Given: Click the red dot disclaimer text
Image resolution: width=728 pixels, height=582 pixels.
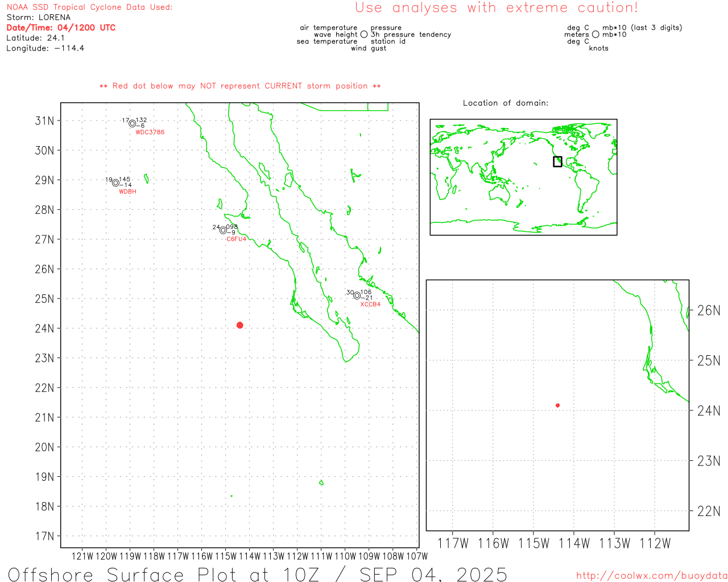Looking at the screenshot, I should pos(240,86).
